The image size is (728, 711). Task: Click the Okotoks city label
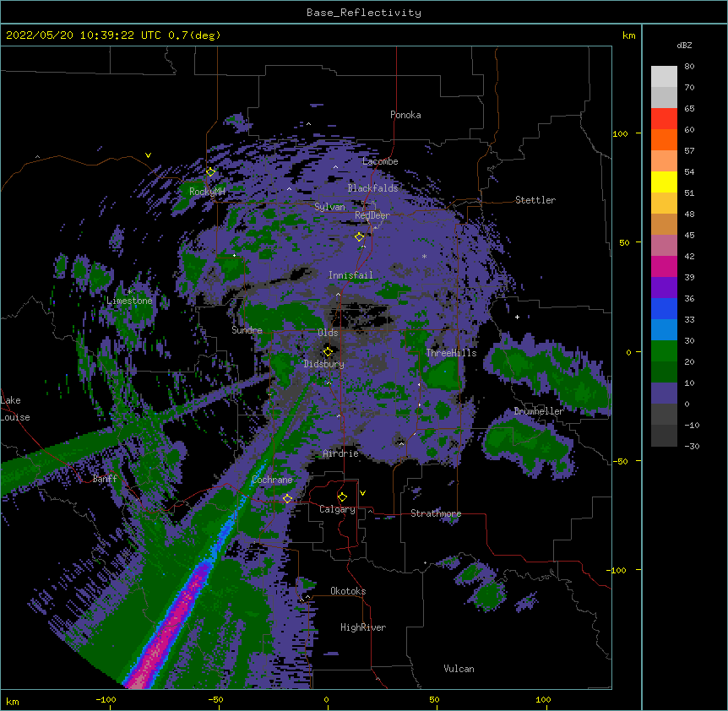[348, 591]
